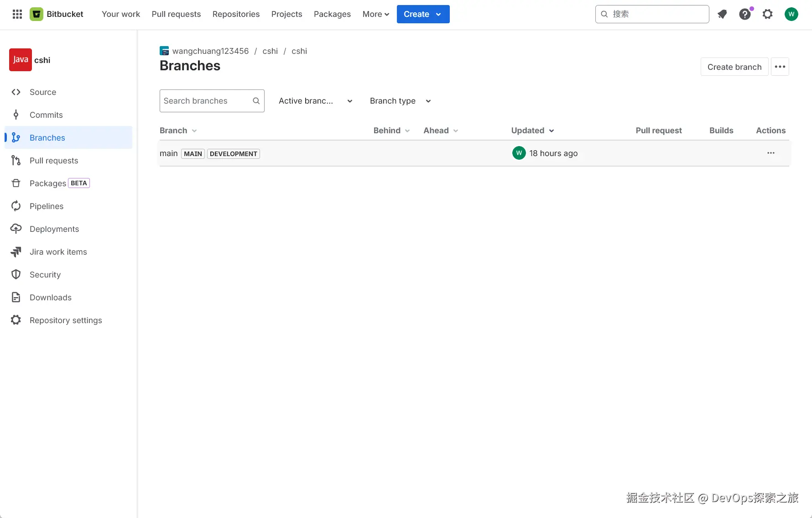Sort by the Branch column header

pyautogui.click(x=178, y=131)
